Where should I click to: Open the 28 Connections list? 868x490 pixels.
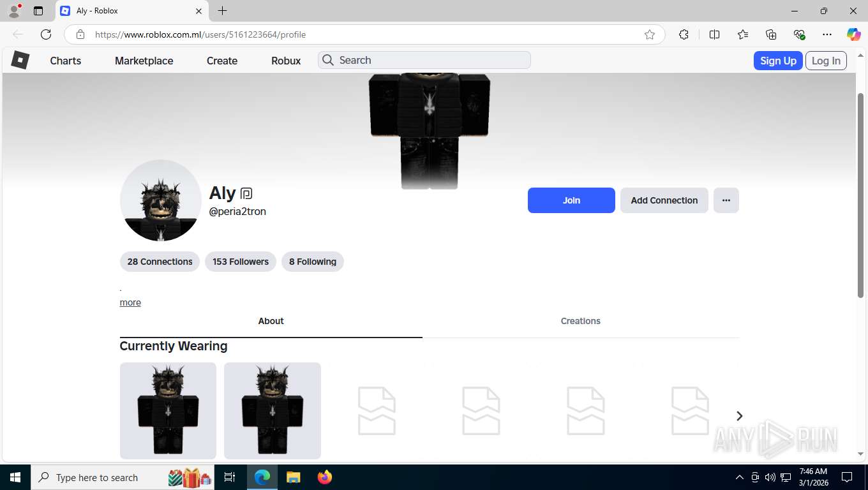[x=160, y=262]
